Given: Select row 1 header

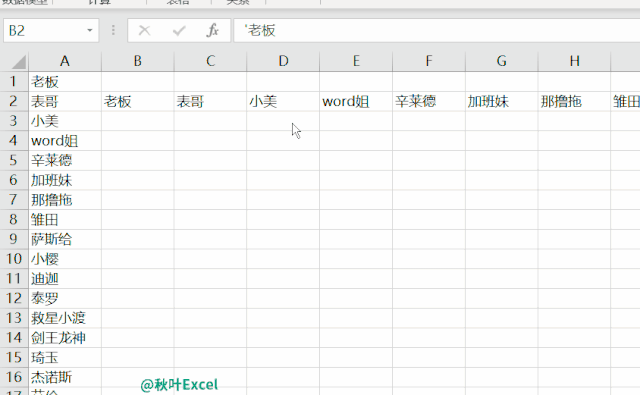Looking at the screenshot, I should 14,82.
